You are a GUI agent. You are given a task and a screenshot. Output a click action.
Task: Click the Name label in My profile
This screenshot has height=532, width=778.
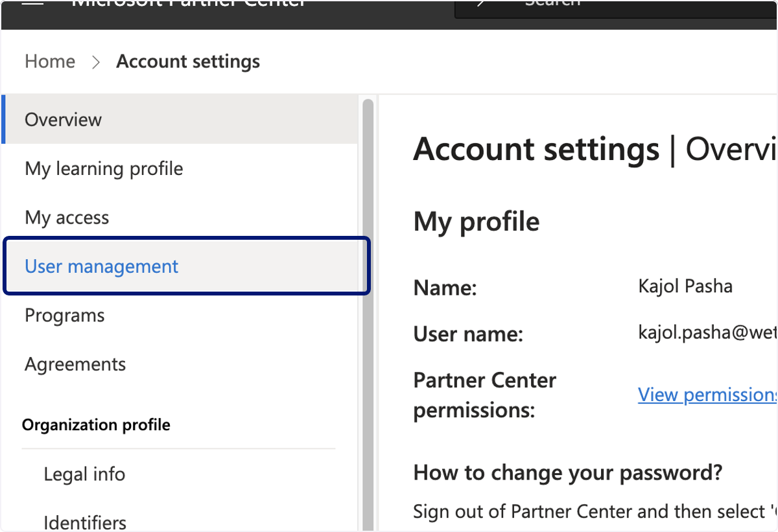pyautogui.click(x=445, y=288)
